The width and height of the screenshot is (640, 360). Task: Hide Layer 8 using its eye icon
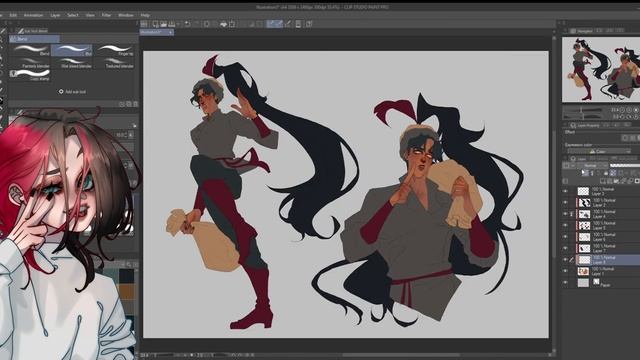click(565, 260)
